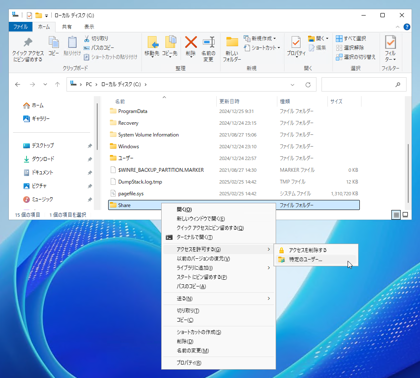Click the Rename (名前の変更) ribbon icon
The height and width of the screenshot is (378, 420).
(x=209, y=42)
